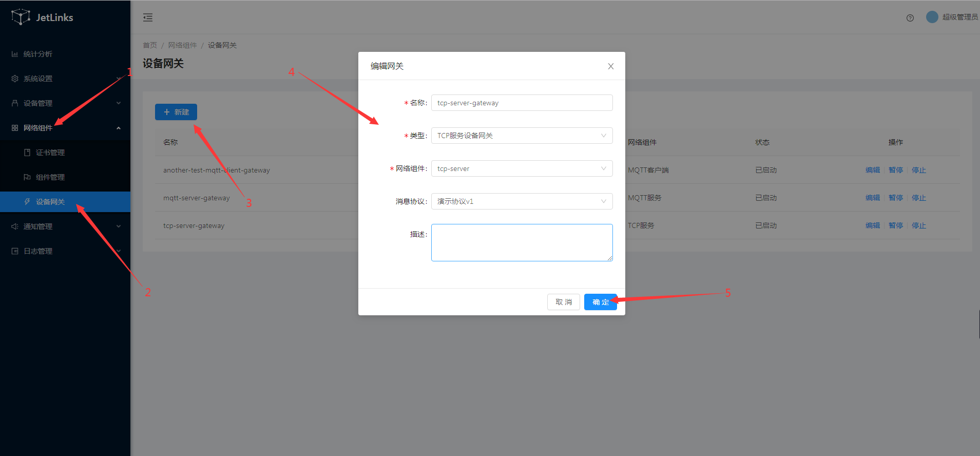Open the 网络组件 tcp-server dropdown
Screen dimensions: 980x456
[522, 168]
